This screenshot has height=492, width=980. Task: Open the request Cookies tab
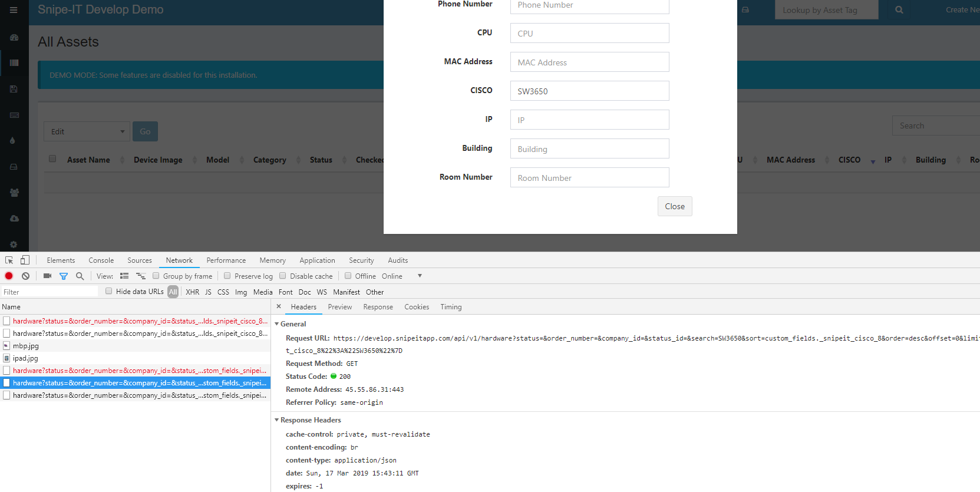click(x=417, y=307)
